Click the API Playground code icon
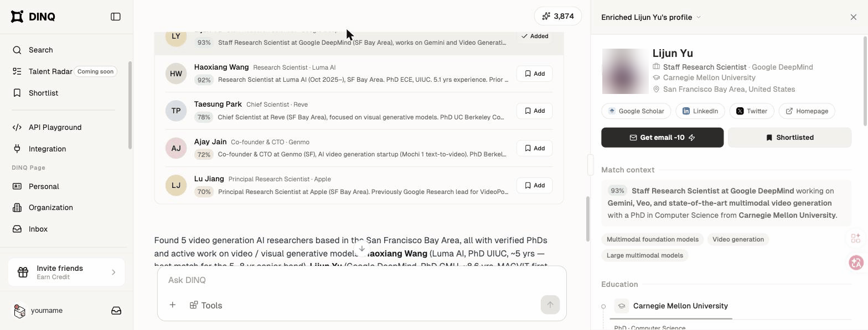The height and width of the screenshot is (330, 868). pyautogui.click(x=17, y=127)
